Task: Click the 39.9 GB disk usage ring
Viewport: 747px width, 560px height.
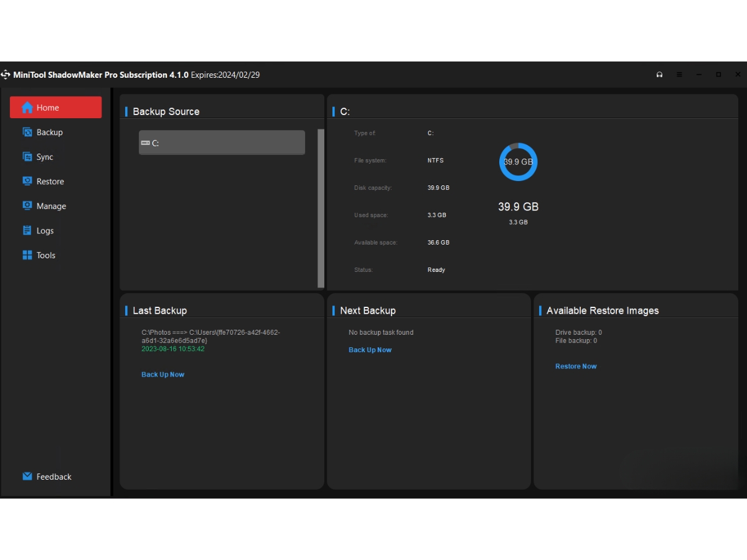Action: (518, 162)
